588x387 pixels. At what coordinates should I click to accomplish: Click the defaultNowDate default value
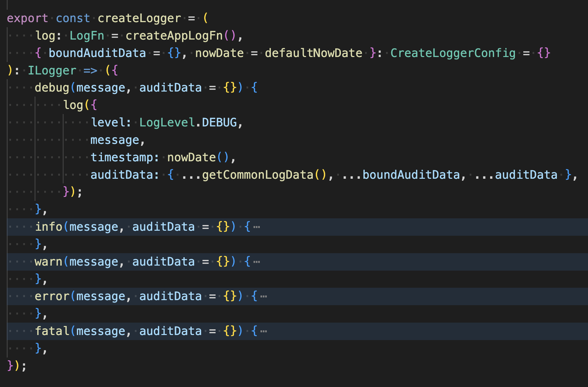coord(313,53)
